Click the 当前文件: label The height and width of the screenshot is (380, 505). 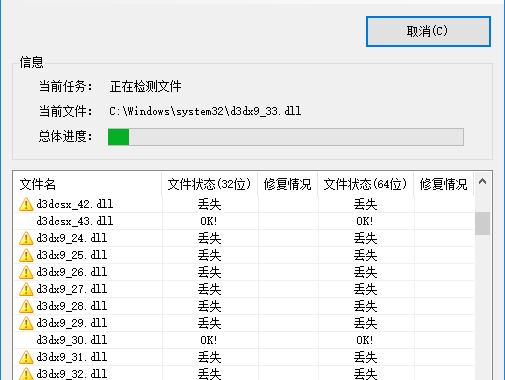tap(65, 111)
